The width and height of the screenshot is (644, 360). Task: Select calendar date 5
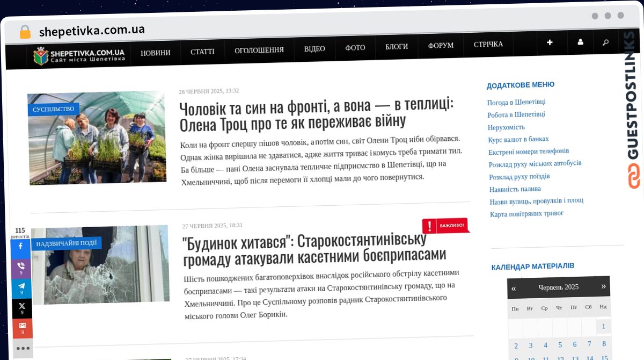point(560,345)
